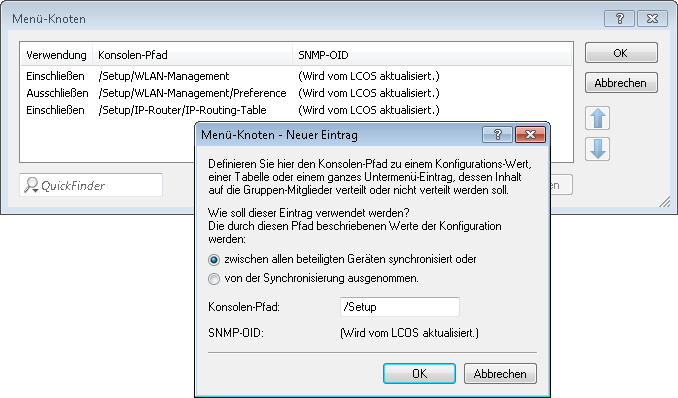Select the IP-Routing-Table row
Viewport: 678px width, 398px height.
coord(296,110)
